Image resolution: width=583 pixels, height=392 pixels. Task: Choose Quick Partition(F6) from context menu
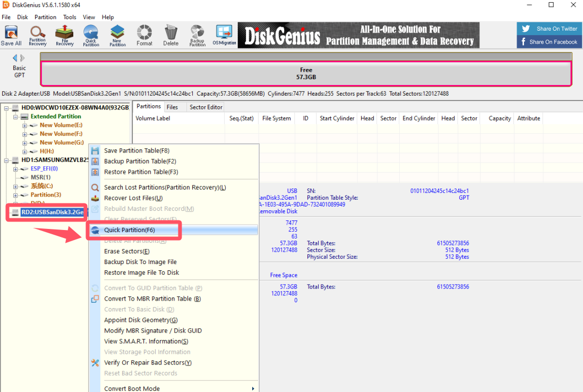coord(174,230)
